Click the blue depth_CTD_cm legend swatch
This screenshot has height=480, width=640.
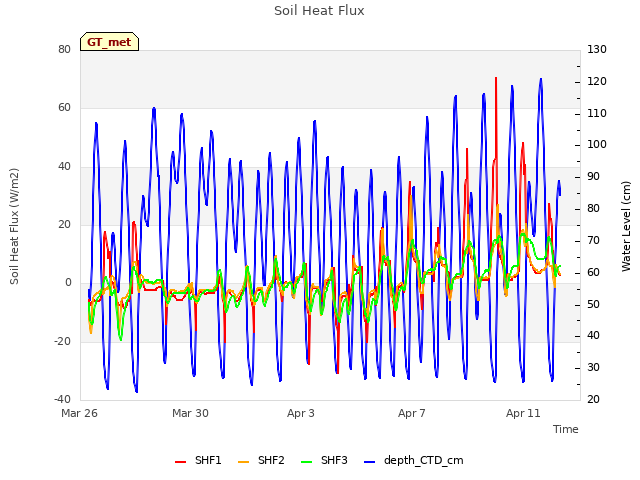click(369, 462)
